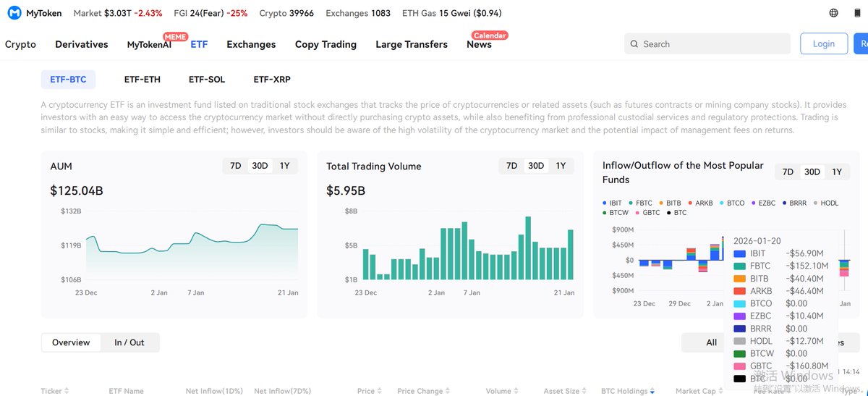Click the search magnifier icon
The height and width of the screenshot is (396, 868).
coord(634,44)
